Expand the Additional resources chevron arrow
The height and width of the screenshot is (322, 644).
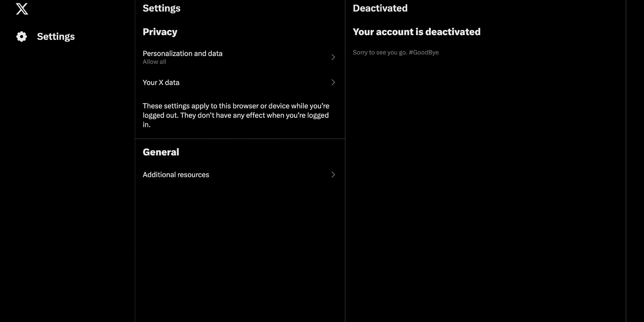click(333, 175)
